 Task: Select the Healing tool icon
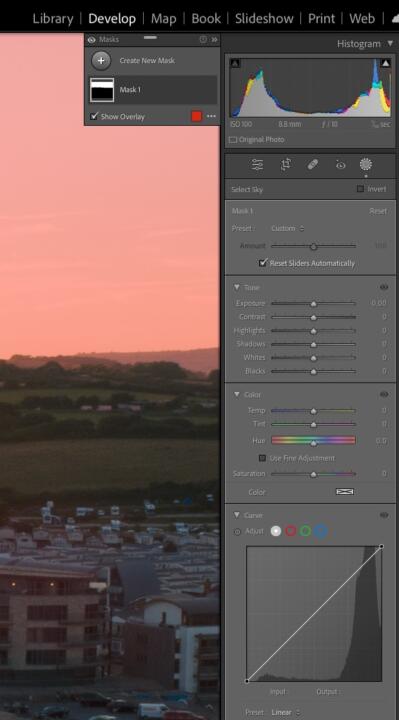click(x=313, y=164)
